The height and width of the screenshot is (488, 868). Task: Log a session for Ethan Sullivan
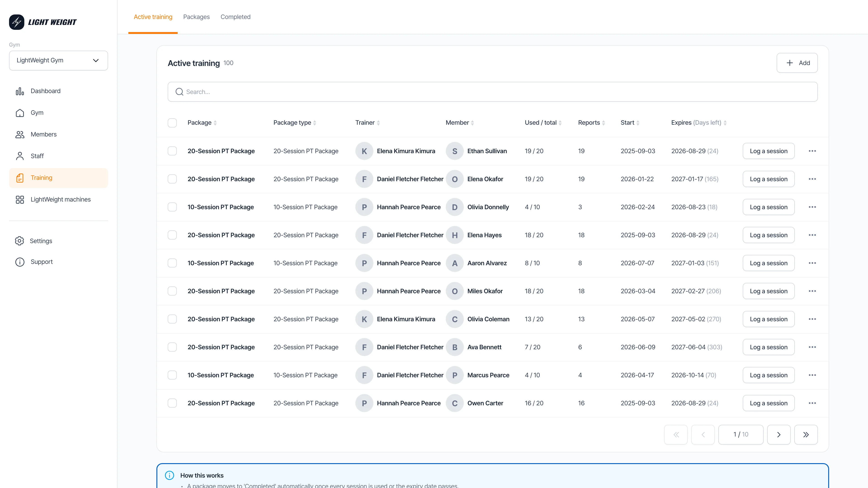769,151
